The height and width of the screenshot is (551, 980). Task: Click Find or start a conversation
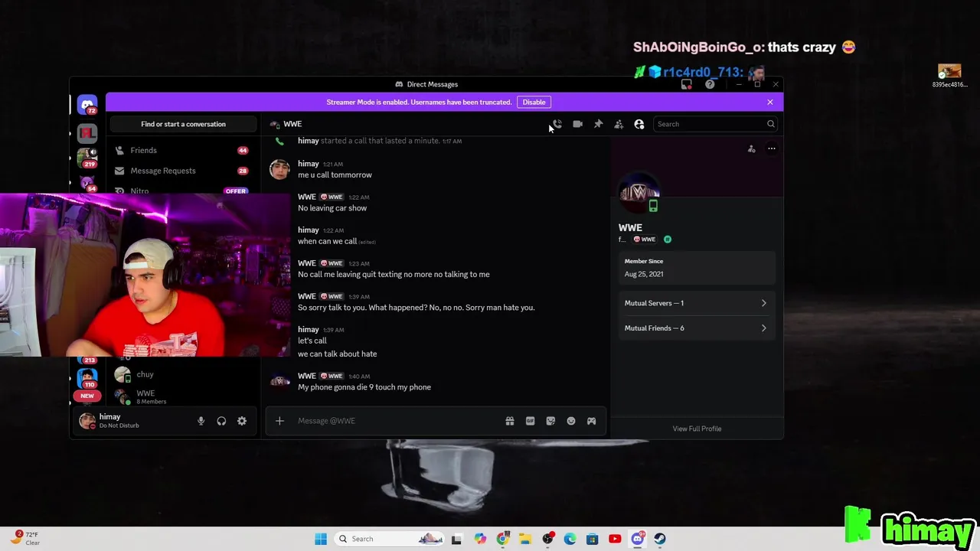coord(183,124)
